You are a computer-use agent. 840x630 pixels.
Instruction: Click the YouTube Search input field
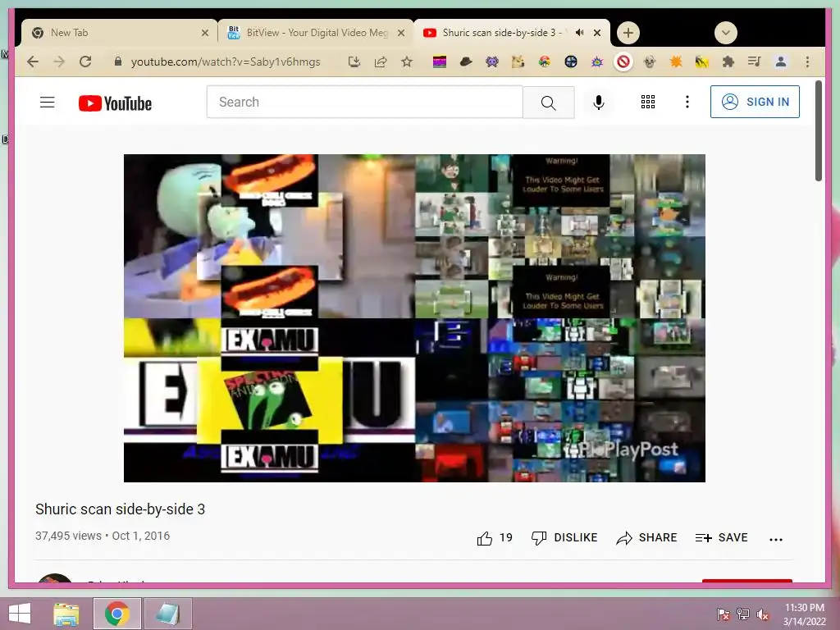[x=365, y=102]
